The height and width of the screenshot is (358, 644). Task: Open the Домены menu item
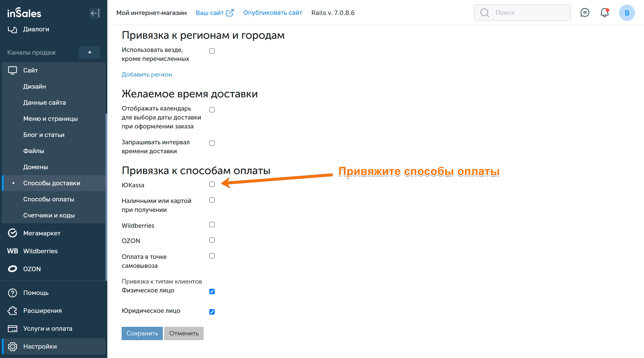coord(36,167)
